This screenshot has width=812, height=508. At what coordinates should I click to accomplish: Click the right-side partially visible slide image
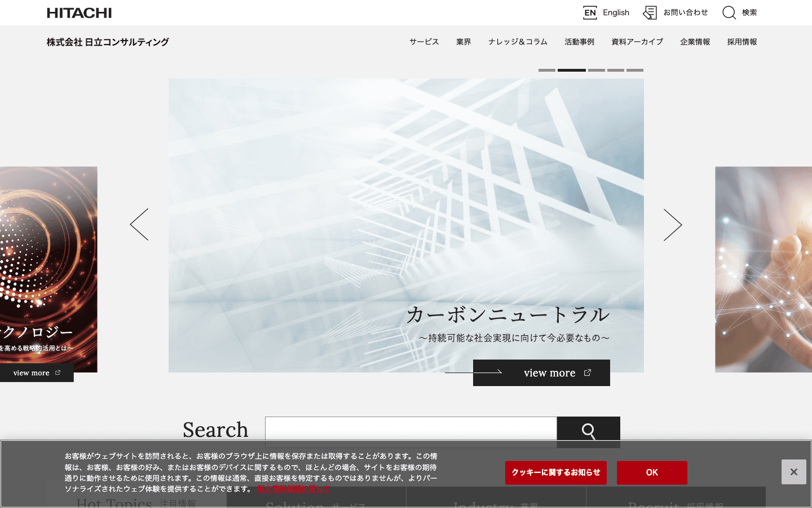tap(764, 269)
